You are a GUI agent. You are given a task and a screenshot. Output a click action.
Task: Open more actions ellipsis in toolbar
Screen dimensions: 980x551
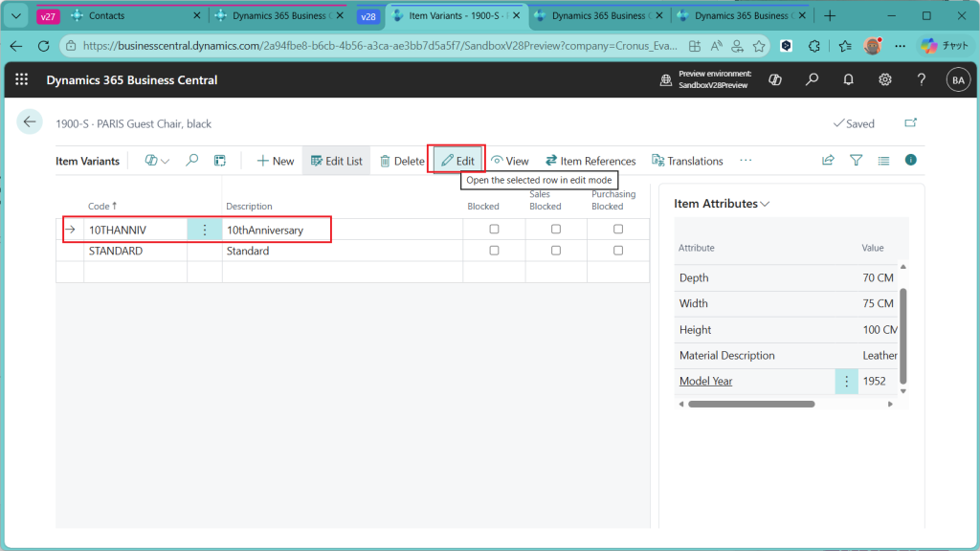coord(746,161)
